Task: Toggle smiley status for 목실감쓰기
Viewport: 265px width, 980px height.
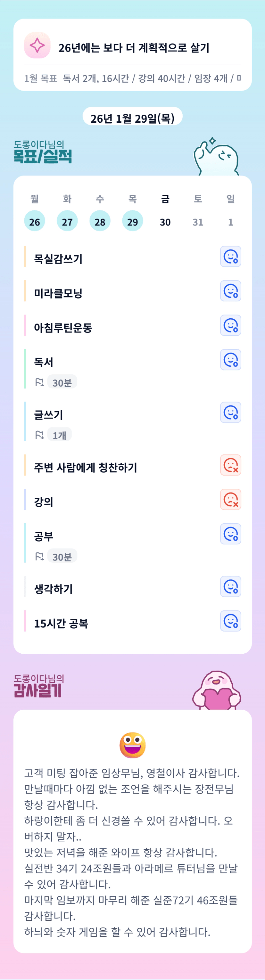Action: tap(230, 257)
